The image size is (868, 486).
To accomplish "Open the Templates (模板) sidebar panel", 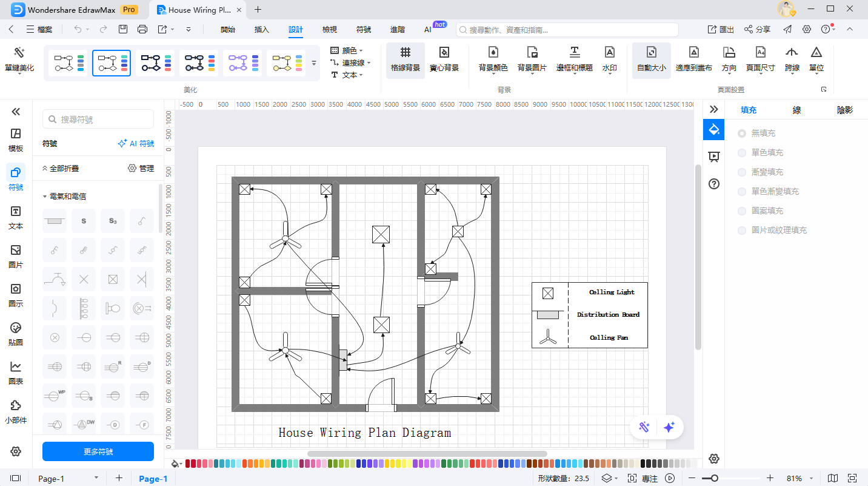I will pos(16,140).
